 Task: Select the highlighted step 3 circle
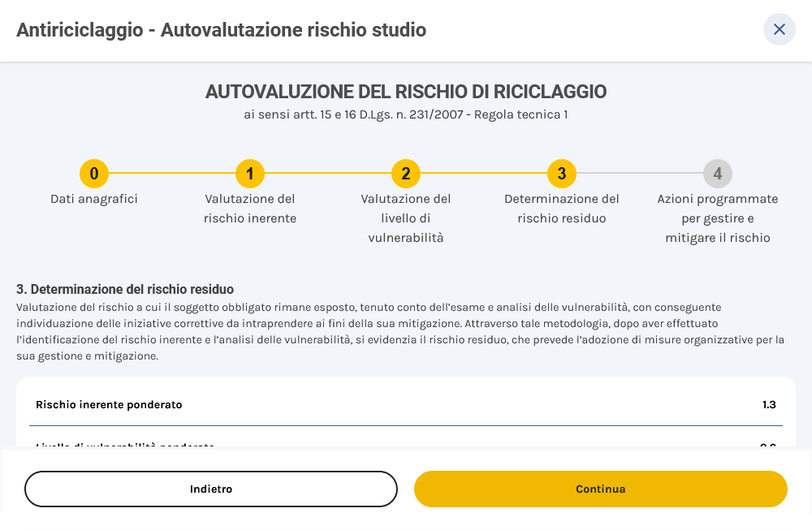pyautogui.click(x=562, y=173)
